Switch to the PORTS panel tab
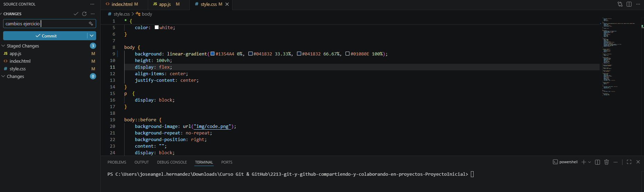The width and height of the screenshot is (644, 192). pyautogui.click(x=227, y=162)
